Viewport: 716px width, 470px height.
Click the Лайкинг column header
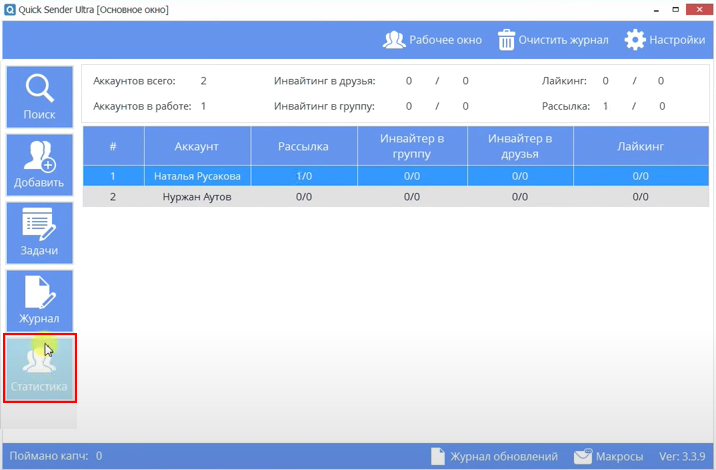click(640, 146)
